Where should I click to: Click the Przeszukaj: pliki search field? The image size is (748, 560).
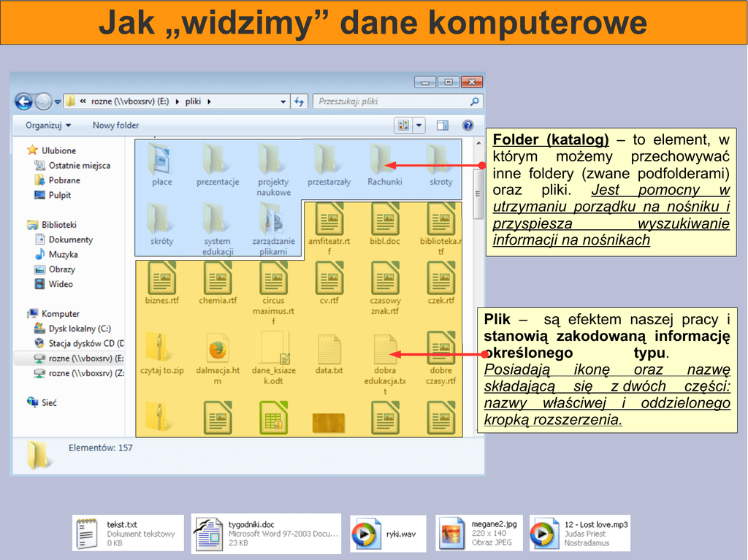[x=391, y=102]
